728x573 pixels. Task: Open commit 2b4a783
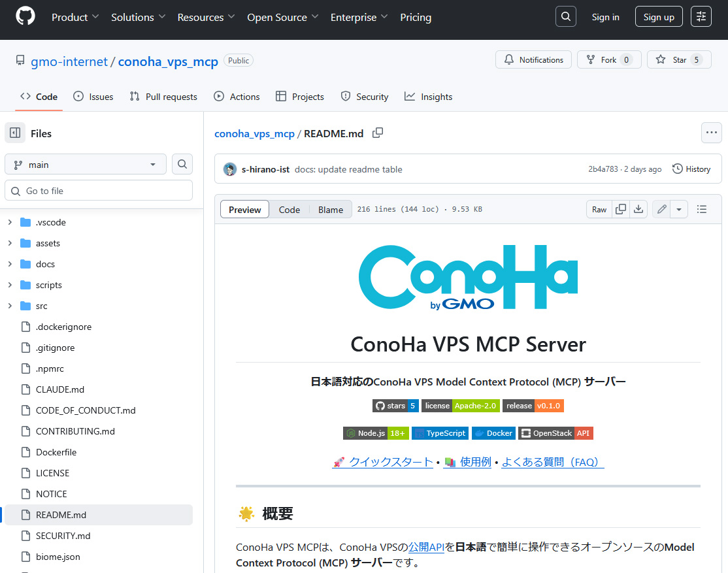tap(603, 169)
